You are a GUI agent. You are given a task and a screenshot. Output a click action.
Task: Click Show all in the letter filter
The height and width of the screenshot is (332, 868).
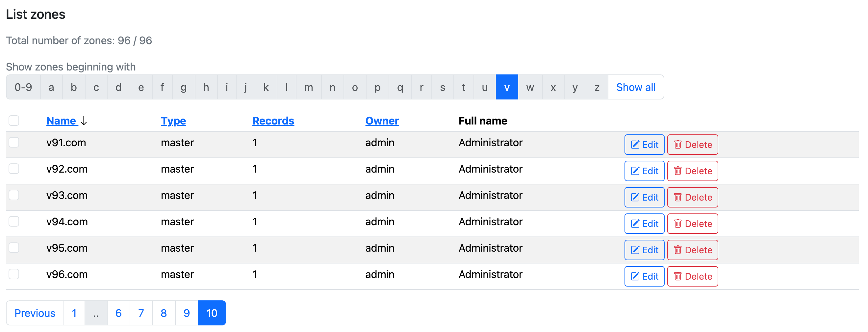pyautogui.click(x=635, y=87)
